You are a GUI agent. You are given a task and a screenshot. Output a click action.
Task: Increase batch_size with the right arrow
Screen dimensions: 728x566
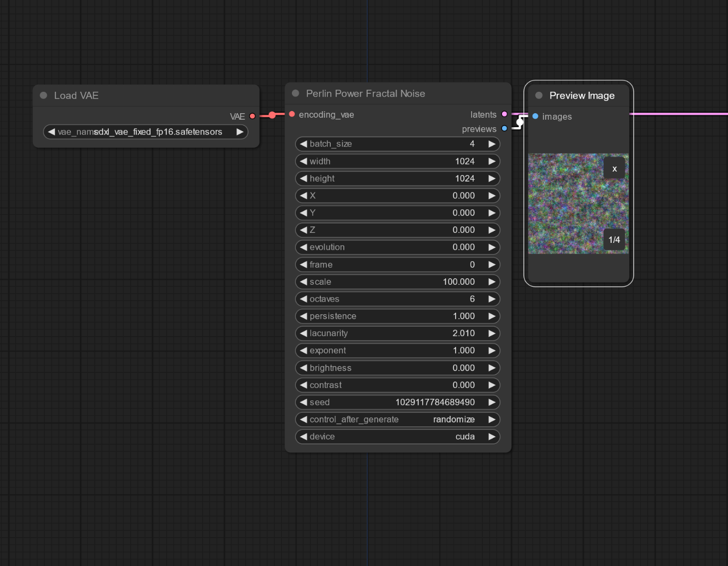(x=492, y=144)
